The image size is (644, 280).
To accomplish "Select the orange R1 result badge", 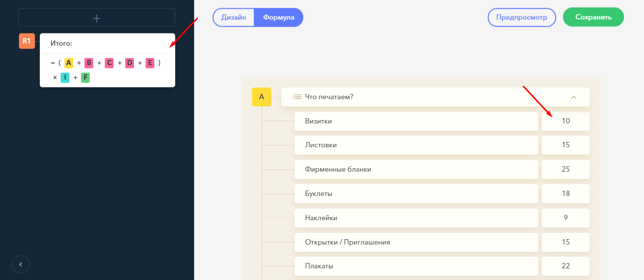I will coord(27,41).
